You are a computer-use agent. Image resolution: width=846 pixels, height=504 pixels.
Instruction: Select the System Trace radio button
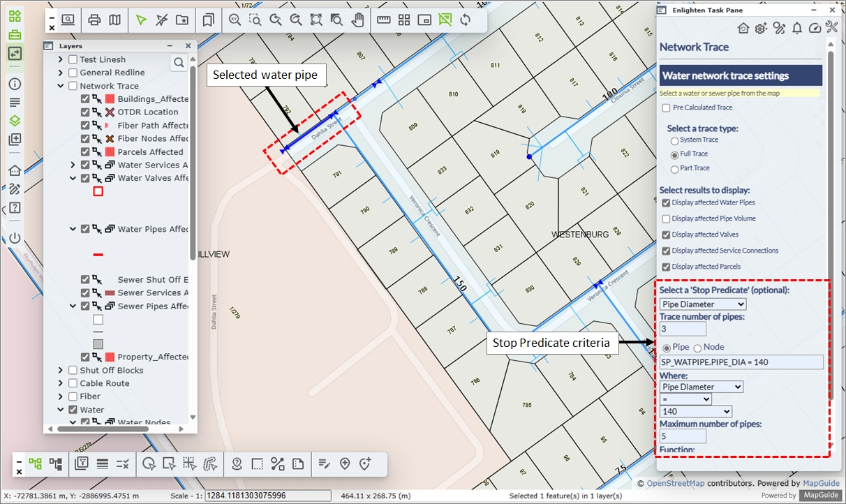tap(674, 140)
